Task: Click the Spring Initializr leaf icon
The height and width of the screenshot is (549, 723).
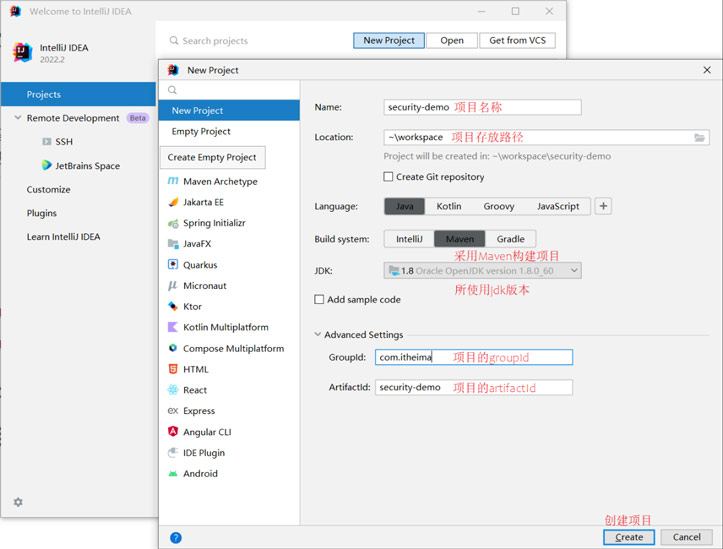Action: (173, 223)
